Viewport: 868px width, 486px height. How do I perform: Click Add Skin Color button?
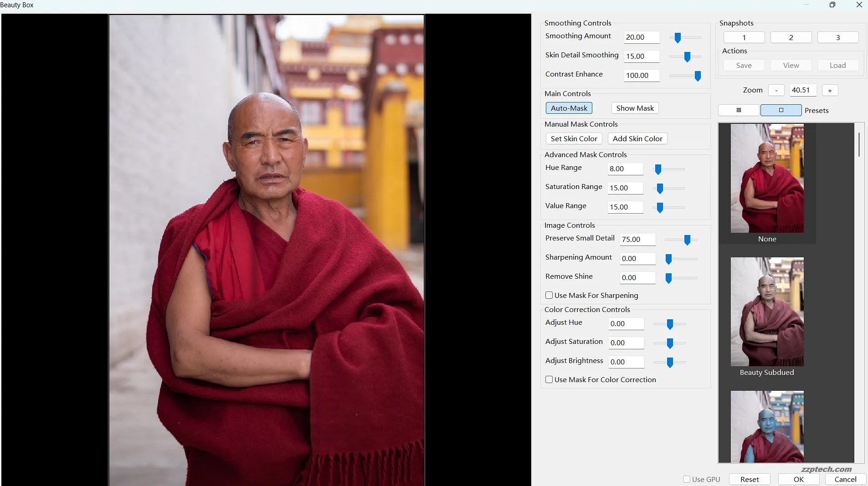(x=637, y=139)
